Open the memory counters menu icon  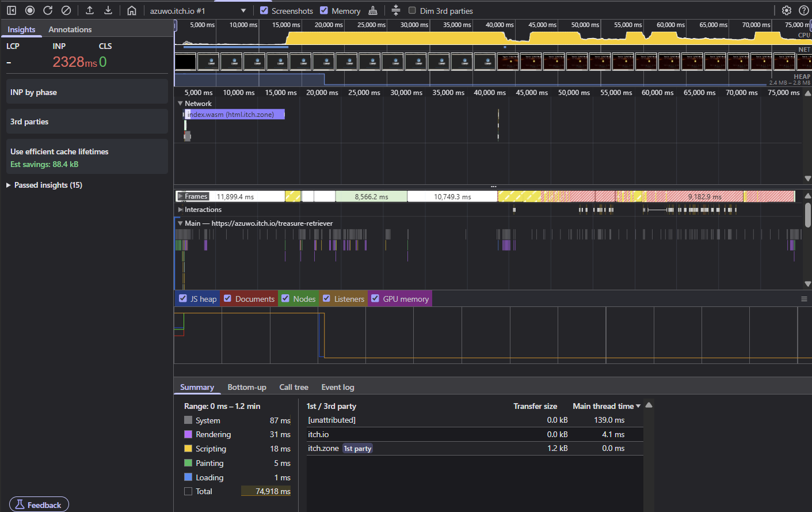pyautogui.click(x=804, y=299)
